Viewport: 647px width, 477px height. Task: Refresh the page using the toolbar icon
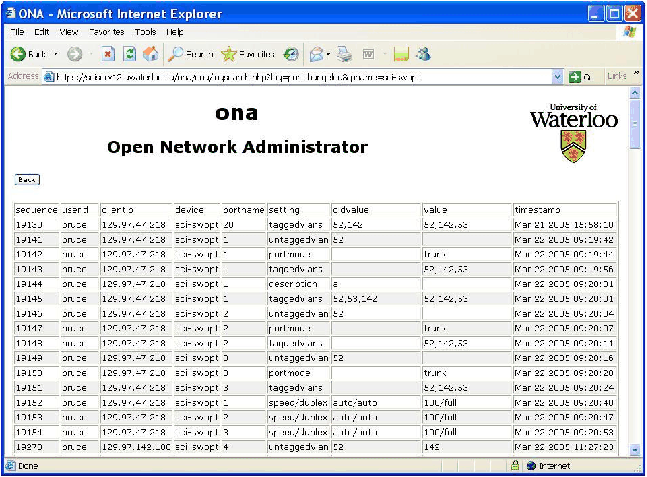(130, 54)
